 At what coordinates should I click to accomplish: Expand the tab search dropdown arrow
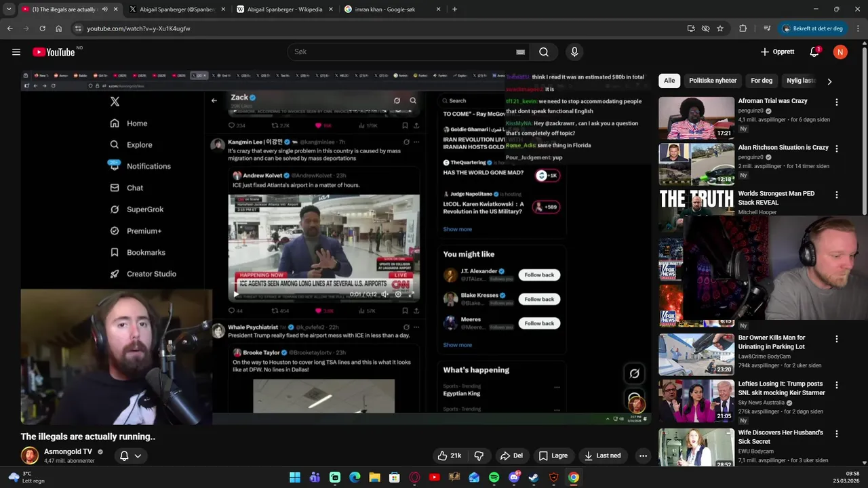[9, 9]
